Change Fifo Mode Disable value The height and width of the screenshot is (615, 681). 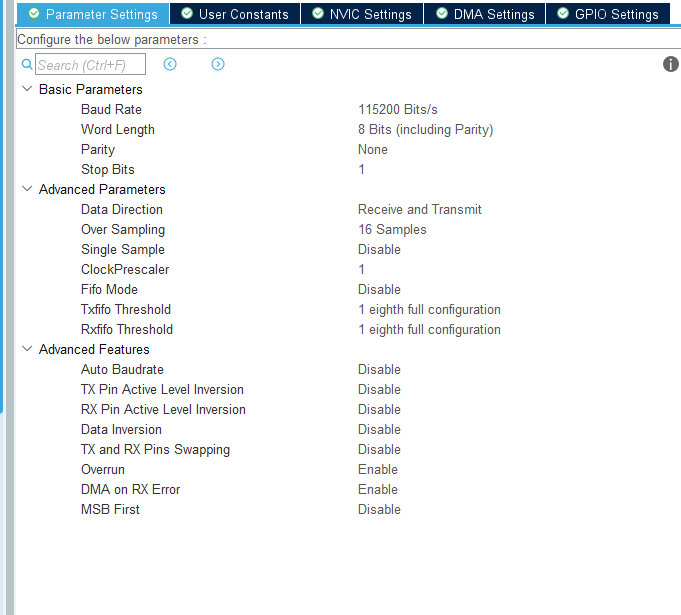(x=379, y=289)
